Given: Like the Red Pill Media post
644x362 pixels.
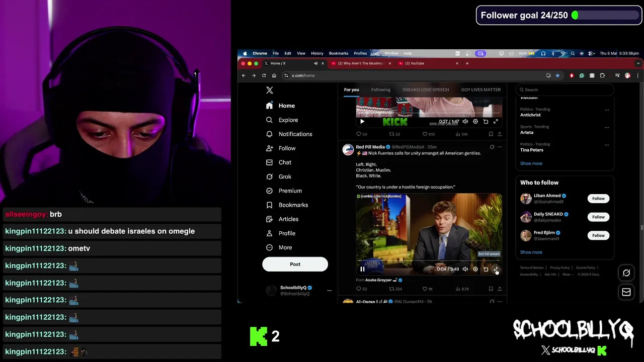Looking at the screenshot, I should click(x=427, y=289).
